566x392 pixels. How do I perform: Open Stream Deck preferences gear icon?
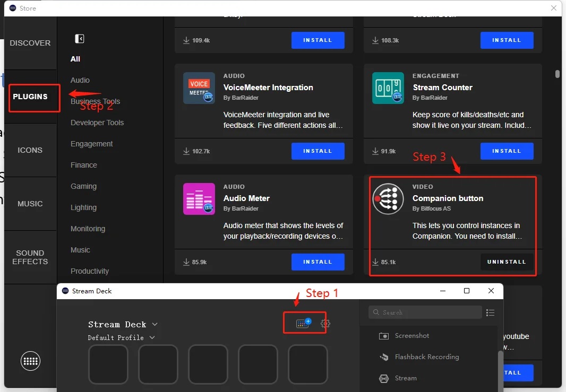coord(325,323)
